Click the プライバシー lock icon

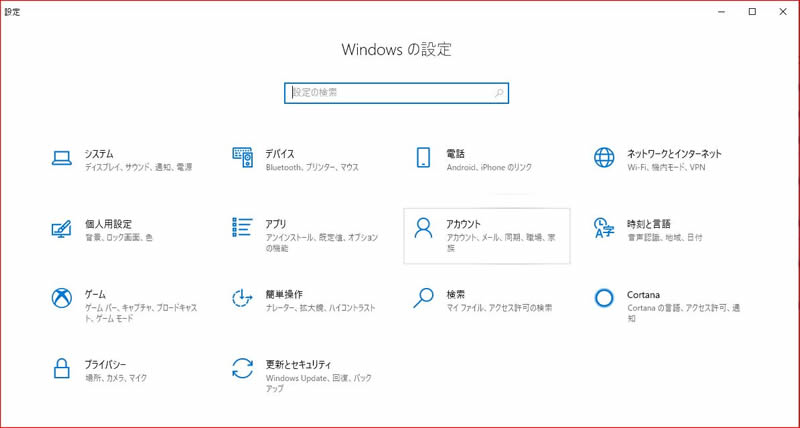[x=62, y=368]
